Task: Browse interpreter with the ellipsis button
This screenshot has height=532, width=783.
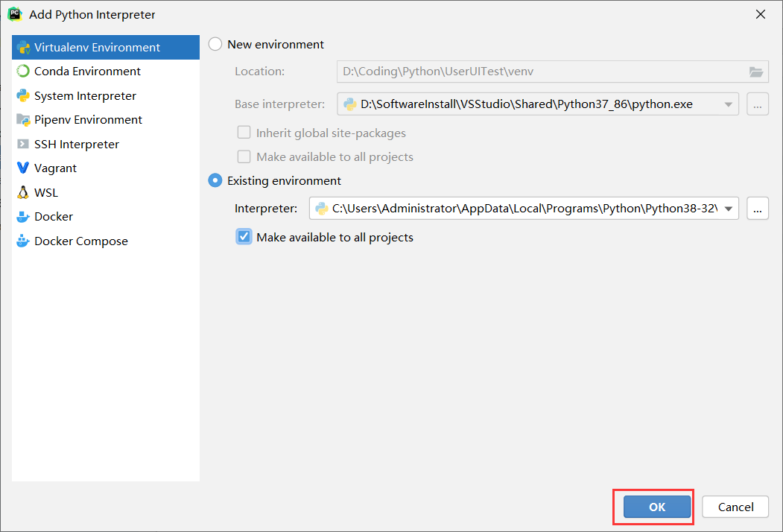Action: click(x=757, y=208)
